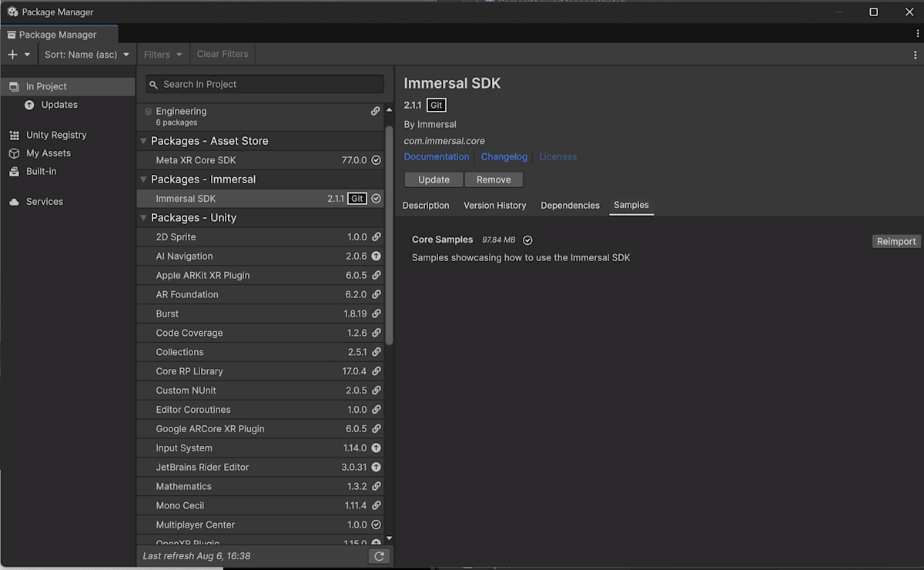Click imported checkmark next to Core Samples
This screenshot has height=570, width=924.
pos(527,240)
